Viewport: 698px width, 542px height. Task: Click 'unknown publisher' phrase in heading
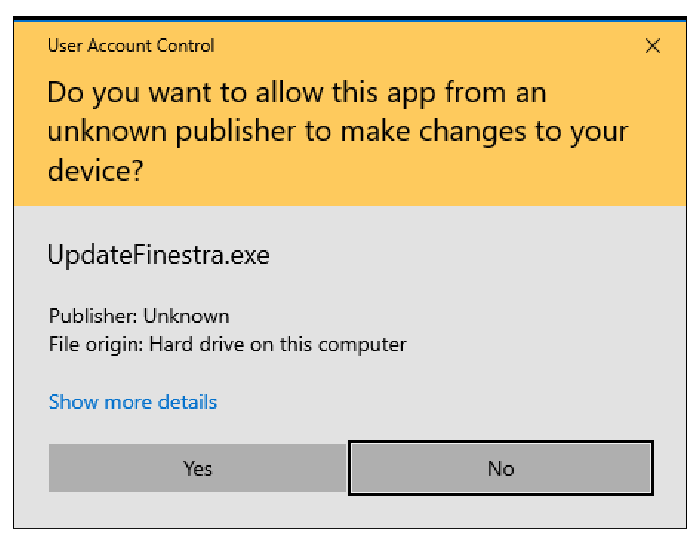click(174, 132)
